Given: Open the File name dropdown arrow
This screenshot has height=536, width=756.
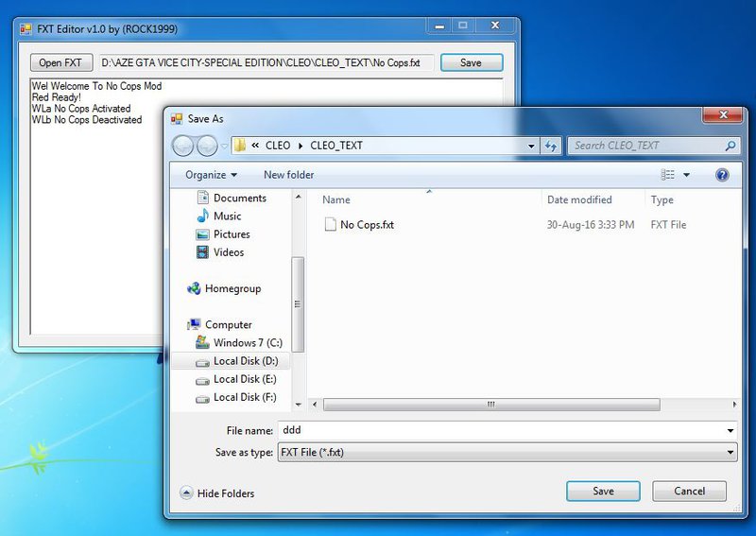Looking at the screenshot, I should click(x=730, y=430).
